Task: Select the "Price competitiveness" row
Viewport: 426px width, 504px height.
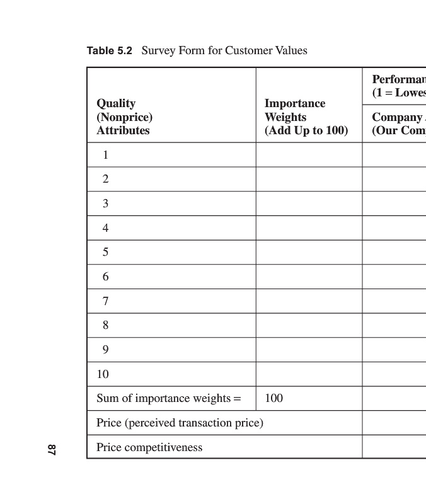Action: [149, 447]
